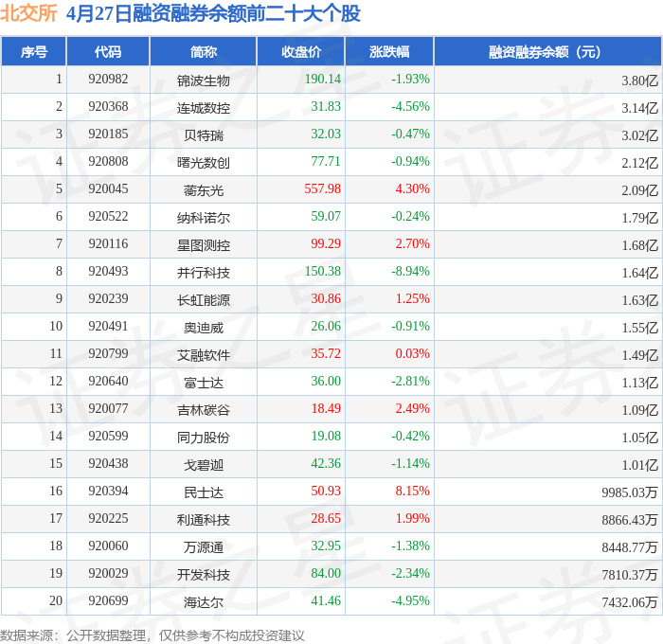
Task: Click the 北交所 title label
Action: [x=28, y=13]
